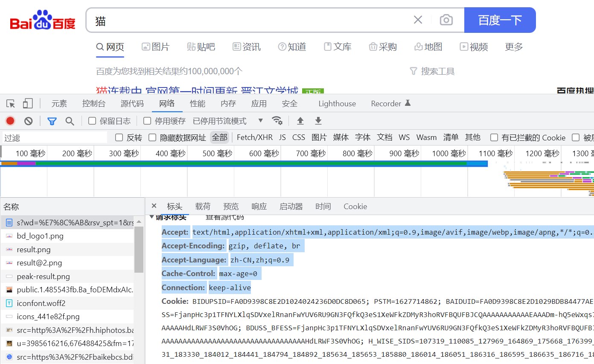The height and width of the screenshot is (364, 594).
Task: Toggle the network filter funnel icon
Action: pos(52,121)
